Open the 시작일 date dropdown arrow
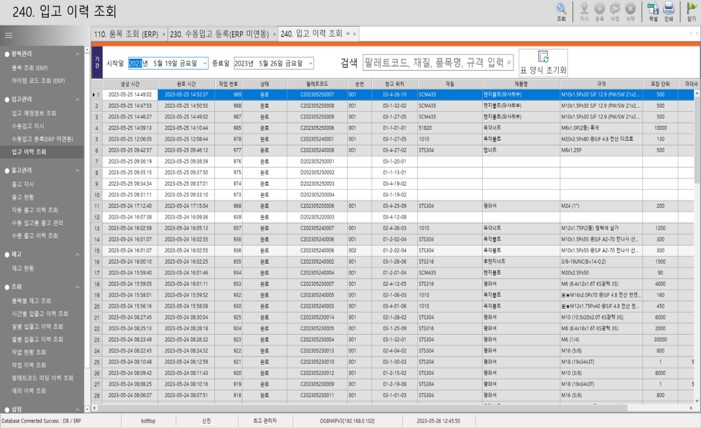The width and height of the screenshot is (701, 428). click(x=205, y=64)
